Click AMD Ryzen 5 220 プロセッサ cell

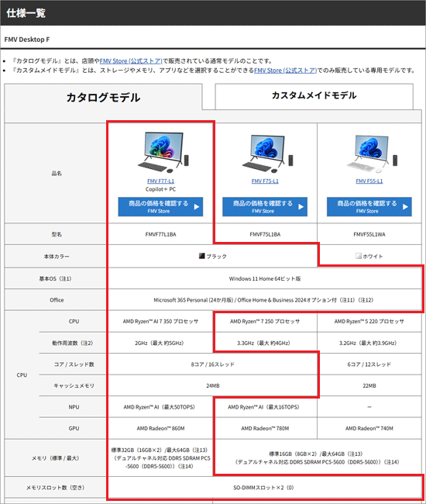coord(369,321)
